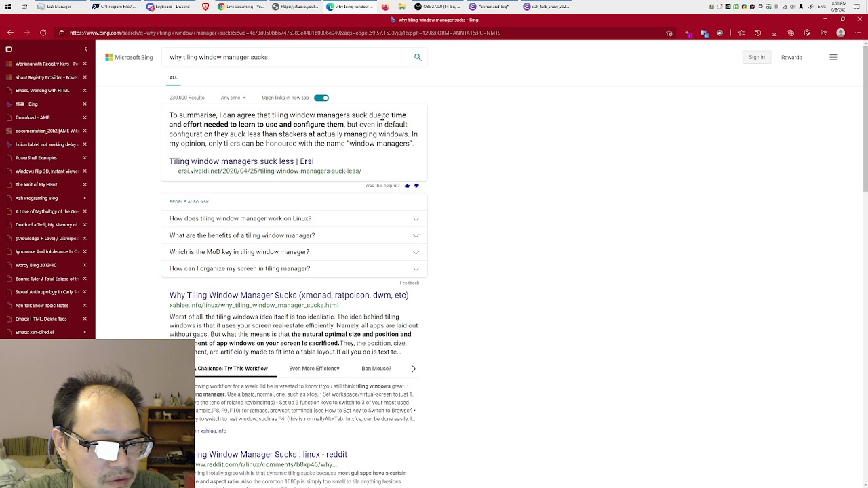Close the 'Download - AME' tab
Viewport: 868px width, 488px height.
point(85,117)
